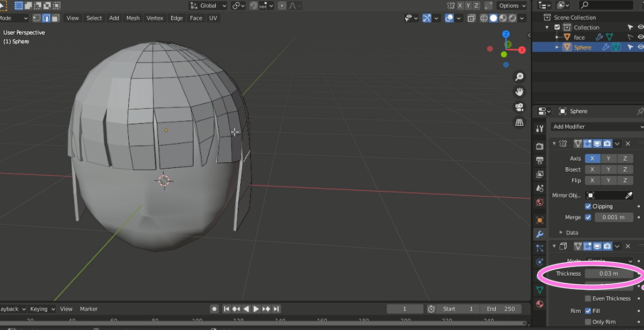Click the blue Z axis on navigation gizmo
This screenshot has width=644, height=330.
click(x=506, y=34)
